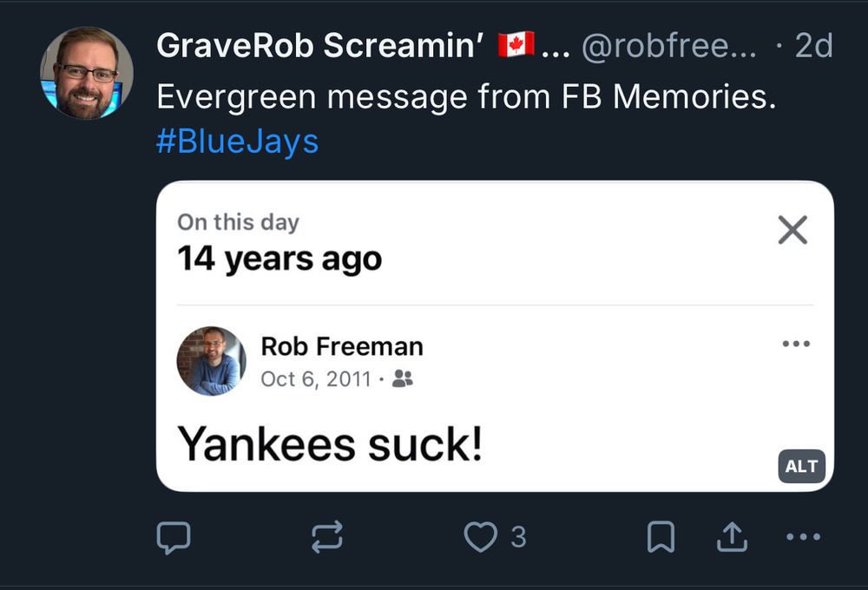Open the ALT text badge on the image
The image size is (868, 590).
click(x=800, y=466)
